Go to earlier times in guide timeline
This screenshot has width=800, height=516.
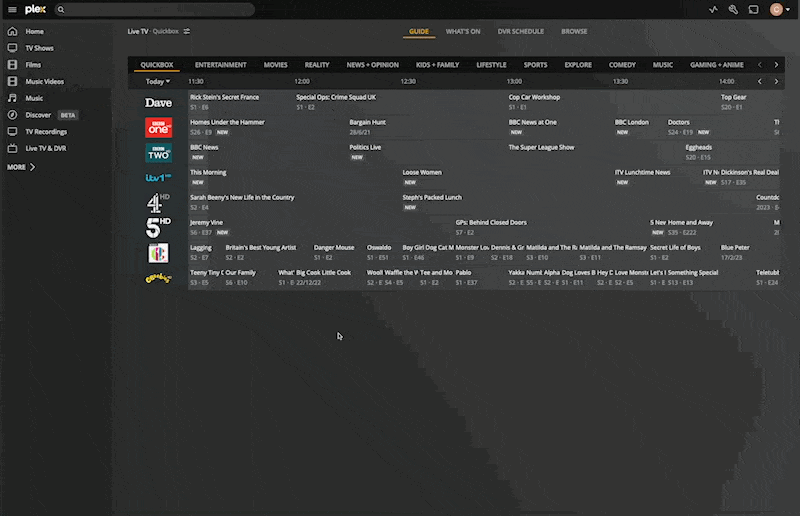click(760, 82)
